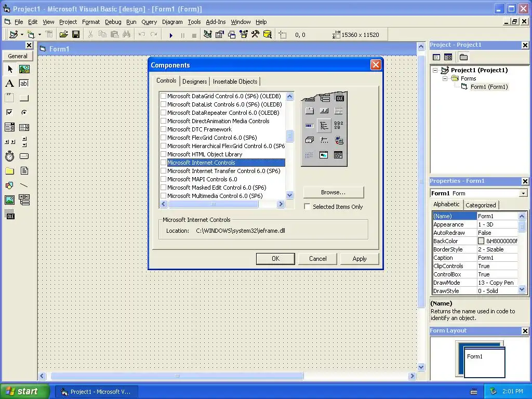The height and width of the screenshot is (399, 532).
Task: Click the General toolbox tab button
Action: click(x=18, y=56)
